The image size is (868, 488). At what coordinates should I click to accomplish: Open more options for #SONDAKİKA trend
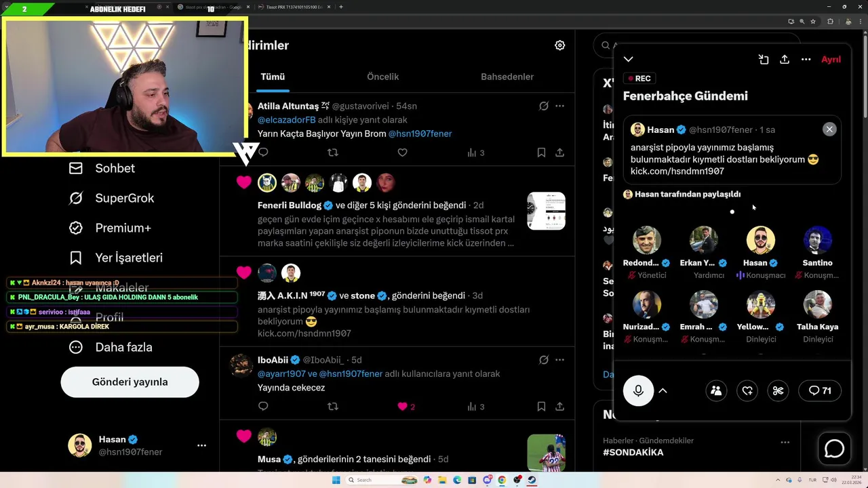click(785, 442)
